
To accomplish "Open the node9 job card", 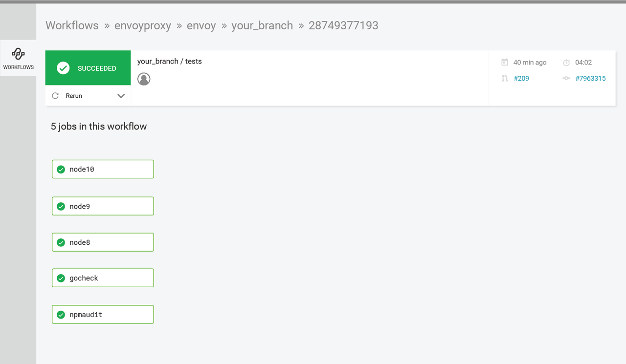I will pyautogui.click(x=103, y=206).
